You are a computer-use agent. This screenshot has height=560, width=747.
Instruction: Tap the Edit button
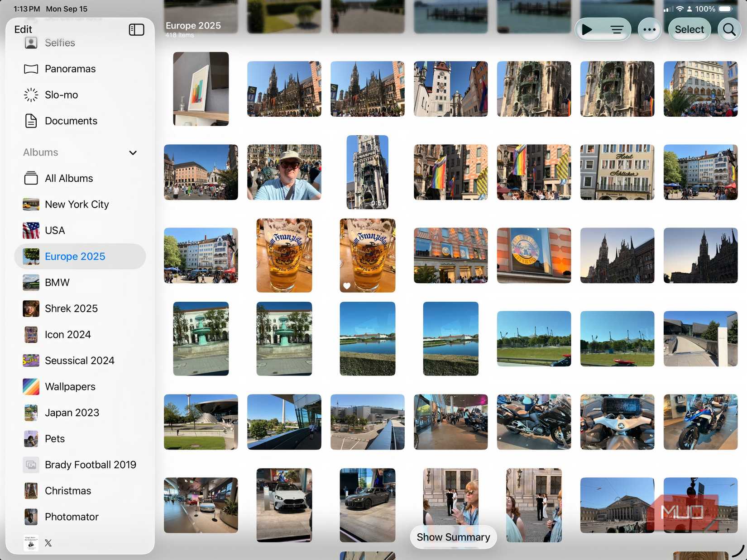click(x=23, y=29)
